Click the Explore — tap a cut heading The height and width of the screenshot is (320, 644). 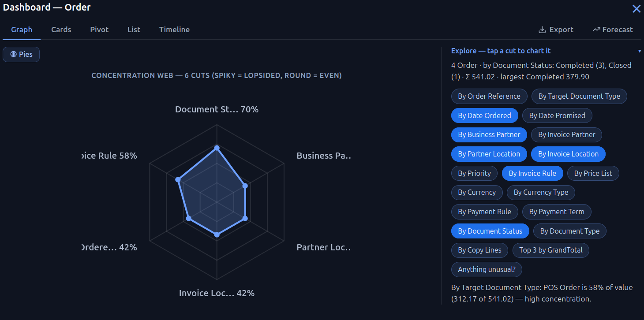(501, 51)
